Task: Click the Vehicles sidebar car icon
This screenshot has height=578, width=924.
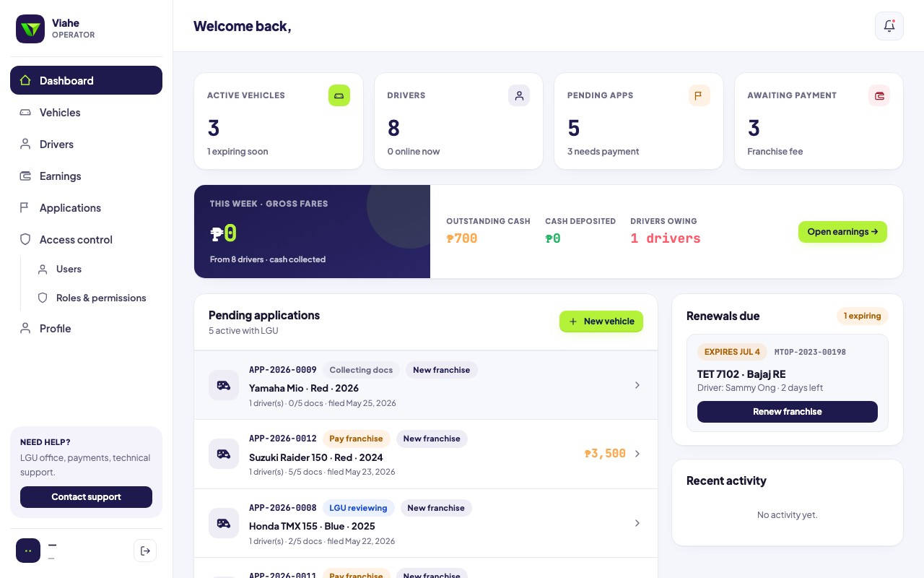Action: tap(25, 112)
